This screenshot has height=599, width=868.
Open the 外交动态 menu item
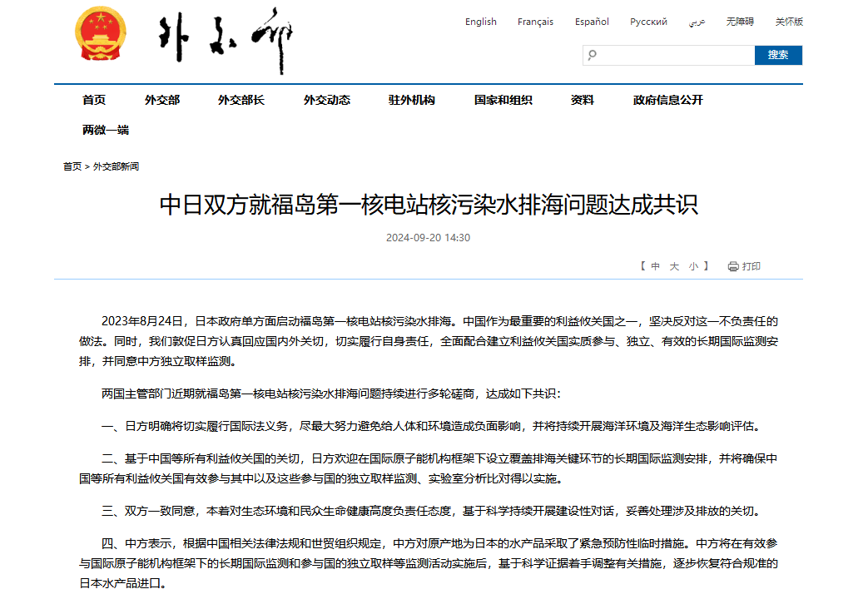[326, 100]
